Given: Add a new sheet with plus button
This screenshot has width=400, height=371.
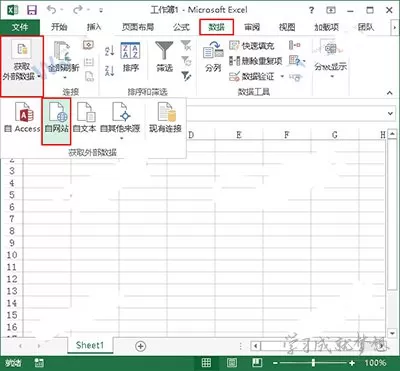Looking at the screenshot, I should pos(141,346).
